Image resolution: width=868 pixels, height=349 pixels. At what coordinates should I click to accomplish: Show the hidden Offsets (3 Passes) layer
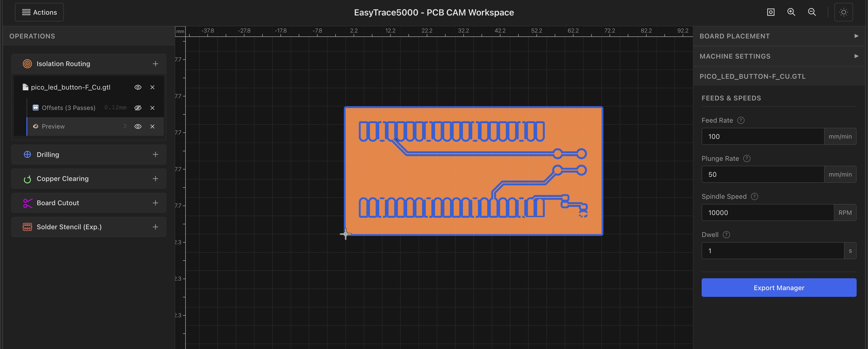(138, 108)
